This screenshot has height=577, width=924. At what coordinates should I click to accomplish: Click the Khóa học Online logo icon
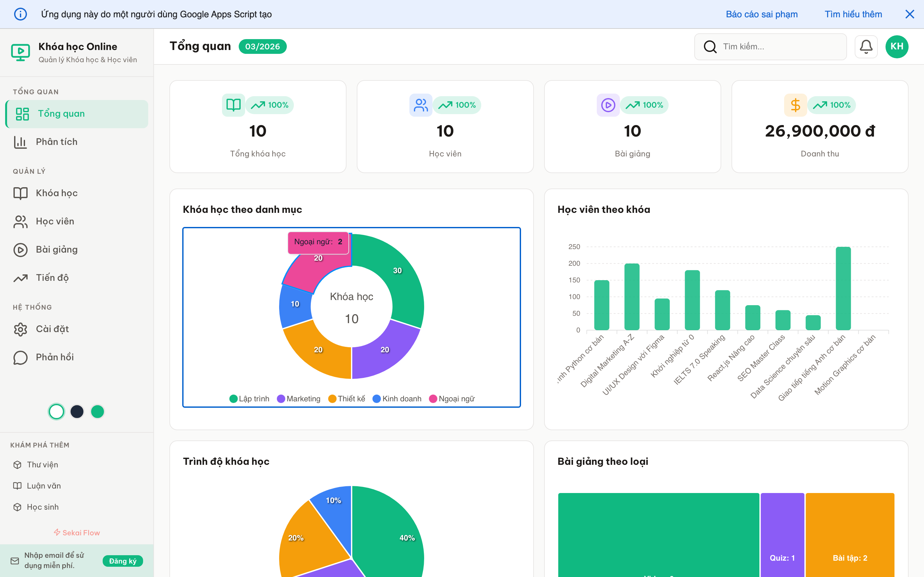tap(20, 52)
